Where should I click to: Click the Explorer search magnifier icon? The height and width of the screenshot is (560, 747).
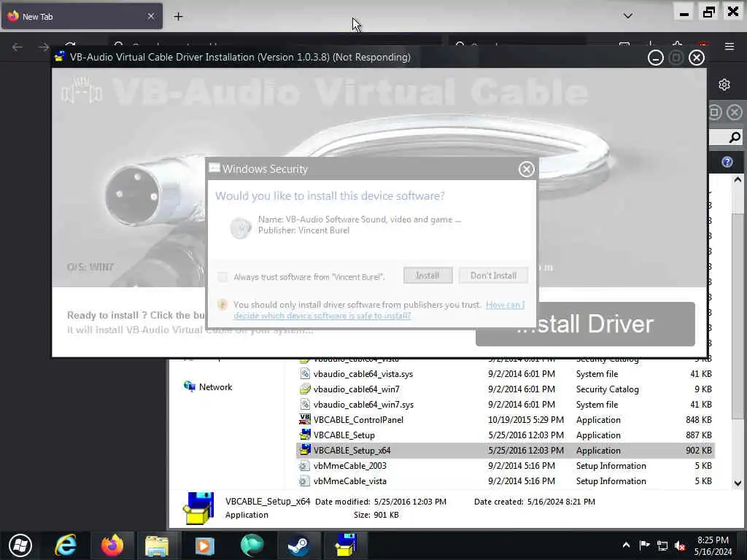point(735,138)
